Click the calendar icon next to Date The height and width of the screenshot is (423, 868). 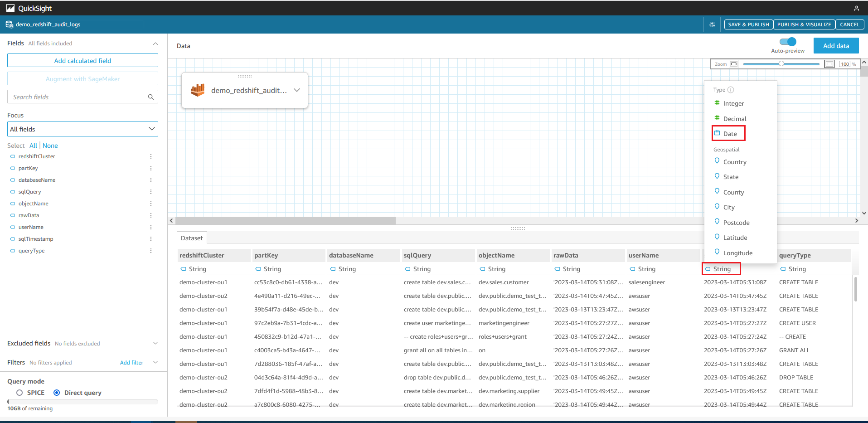717,133
